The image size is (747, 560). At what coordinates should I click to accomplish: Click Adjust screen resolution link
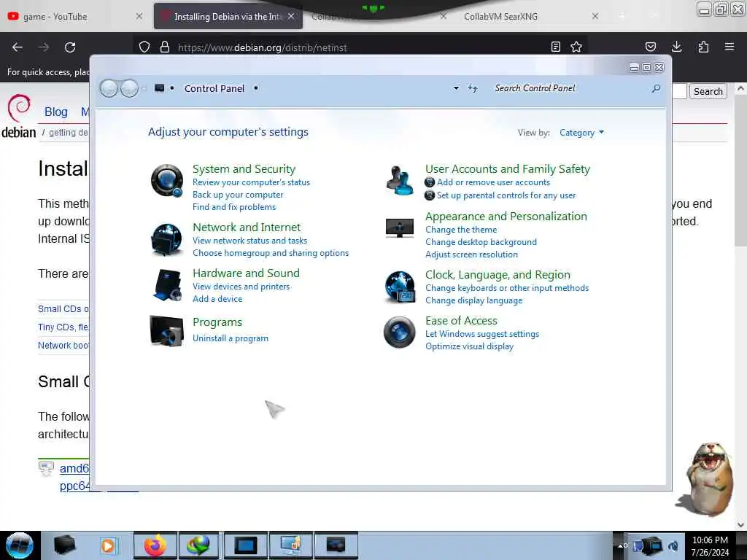472,254
